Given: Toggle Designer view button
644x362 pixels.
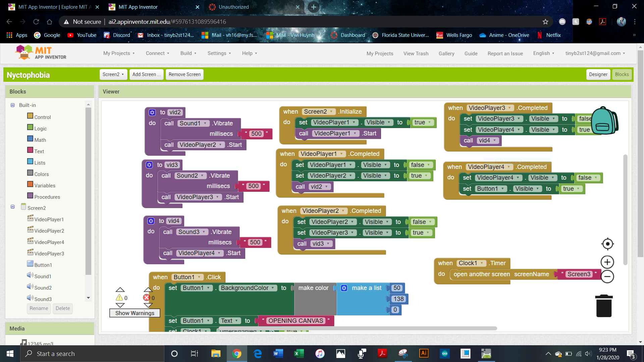Looking at the screenshot, I should point(598,74).
